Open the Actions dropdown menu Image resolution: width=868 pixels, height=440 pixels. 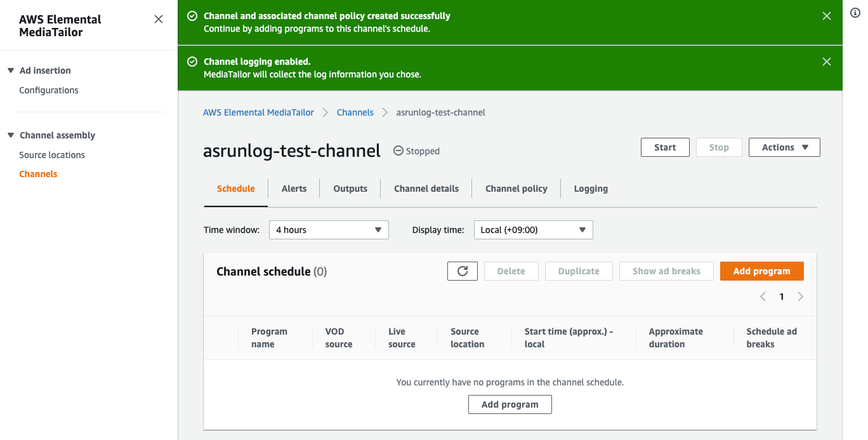click(x=784, y=147)
